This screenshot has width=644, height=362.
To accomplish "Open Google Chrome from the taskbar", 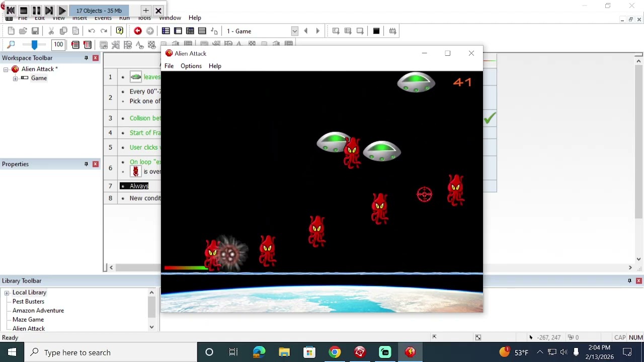I will [335, 352].
